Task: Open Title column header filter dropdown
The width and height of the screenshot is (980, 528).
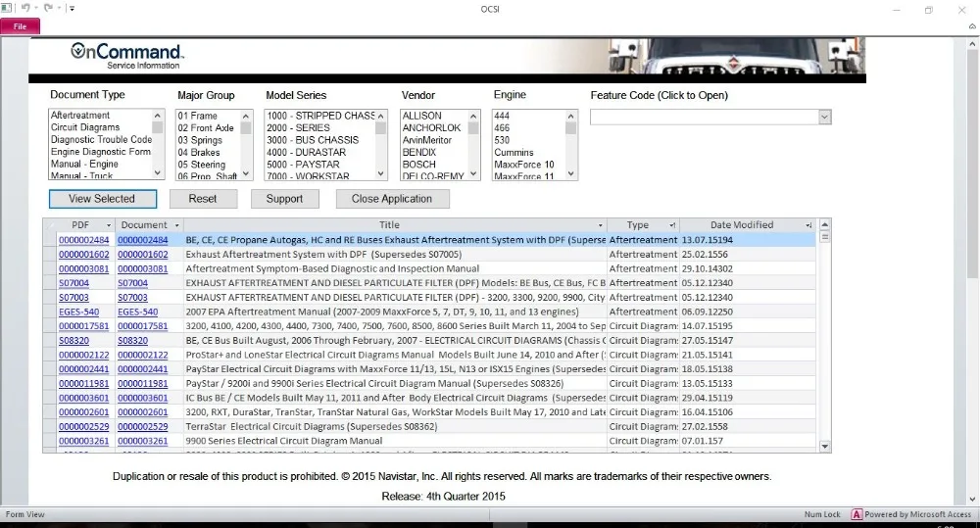Action: click(600, 225)
